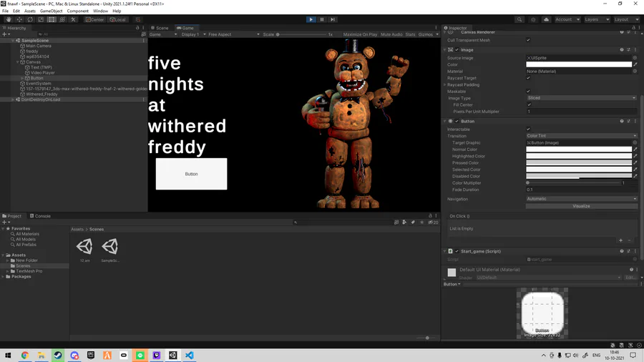Toggle Mute Audio button

391,34
